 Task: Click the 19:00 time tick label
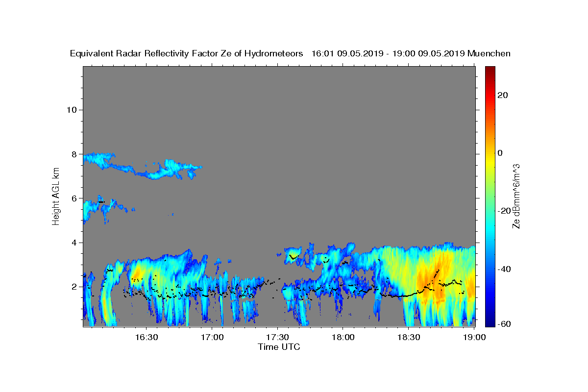(x=474, y=338)
